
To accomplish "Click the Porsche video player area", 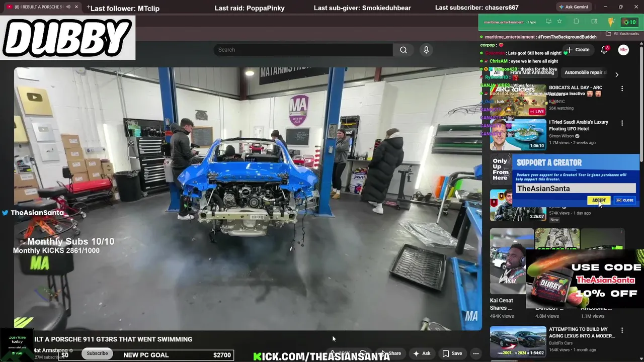I will click(248, 199).
